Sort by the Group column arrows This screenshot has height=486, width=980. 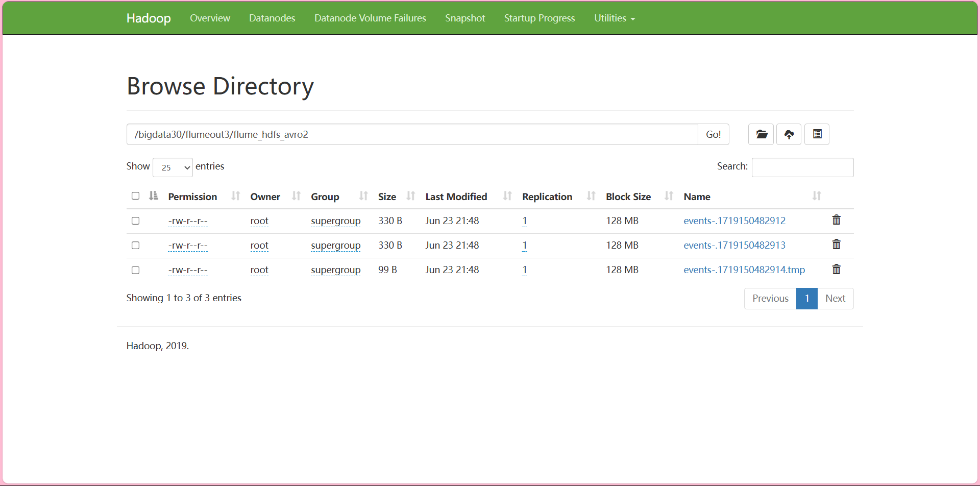pyautogui.click(x=363, y=196)
